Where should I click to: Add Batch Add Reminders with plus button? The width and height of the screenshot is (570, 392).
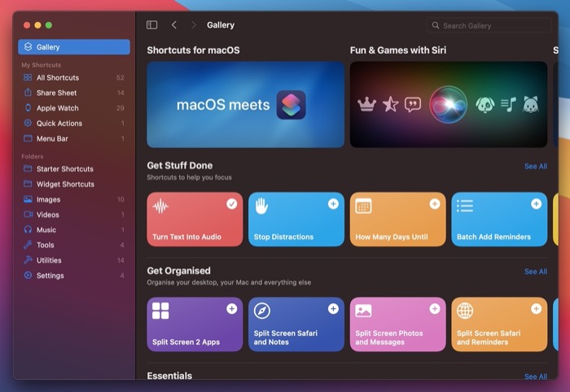(x=536, y=204)
